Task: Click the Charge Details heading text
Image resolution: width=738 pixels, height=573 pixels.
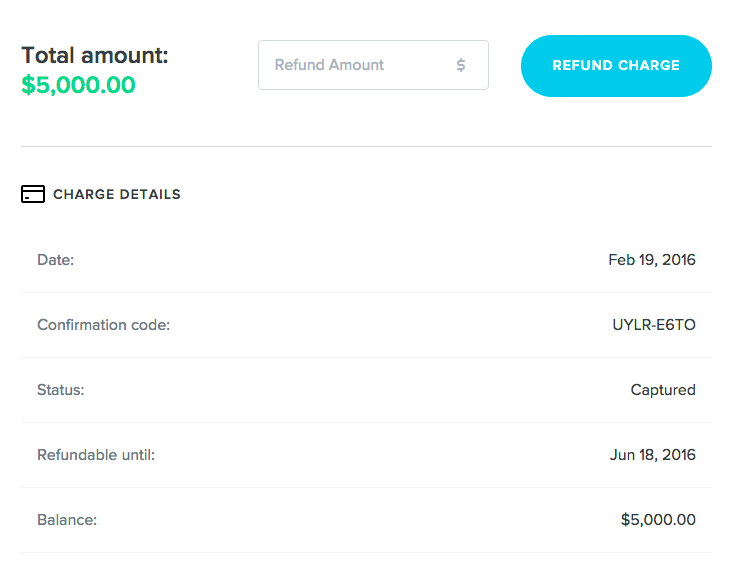Action: [x=117, y=194]
